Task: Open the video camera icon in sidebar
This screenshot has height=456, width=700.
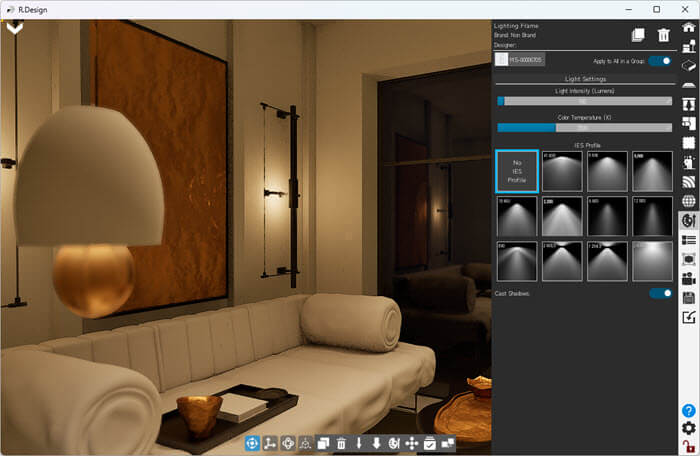Action: tap(688, 278)
